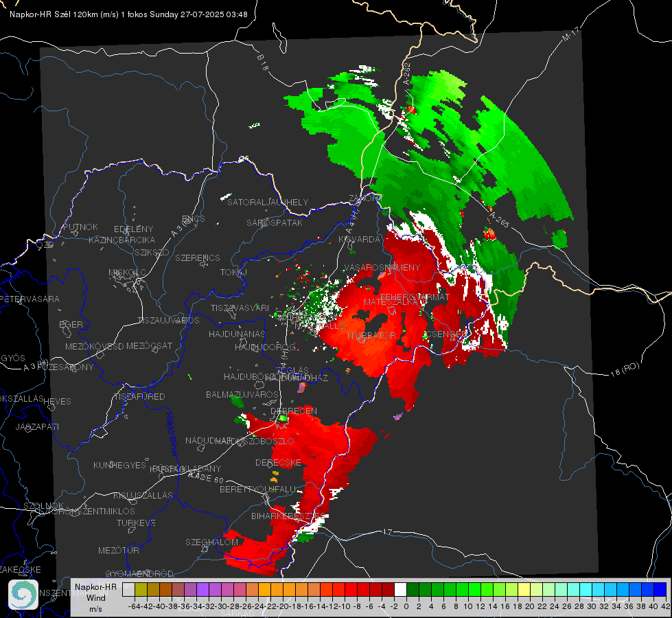Viewport: 672px width, 618px height.
Task: Click the SZIKSZÓ city label
Action: coord(152,252)
